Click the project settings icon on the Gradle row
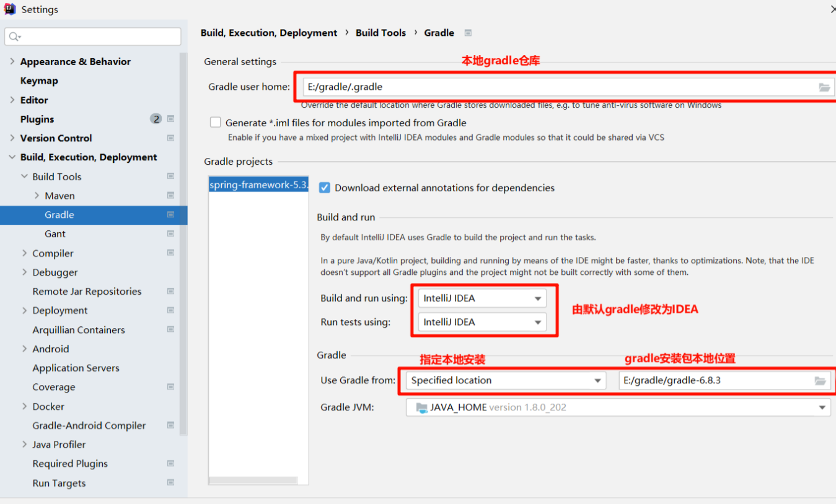The height and width of the screenshot is (504, 836). (x=171, y=215)
